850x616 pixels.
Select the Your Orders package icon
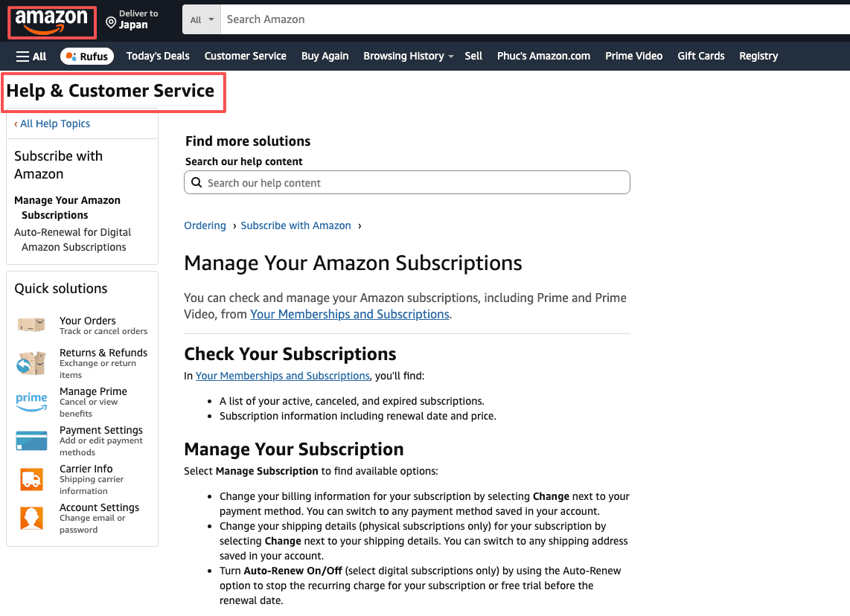pos(31,325)
